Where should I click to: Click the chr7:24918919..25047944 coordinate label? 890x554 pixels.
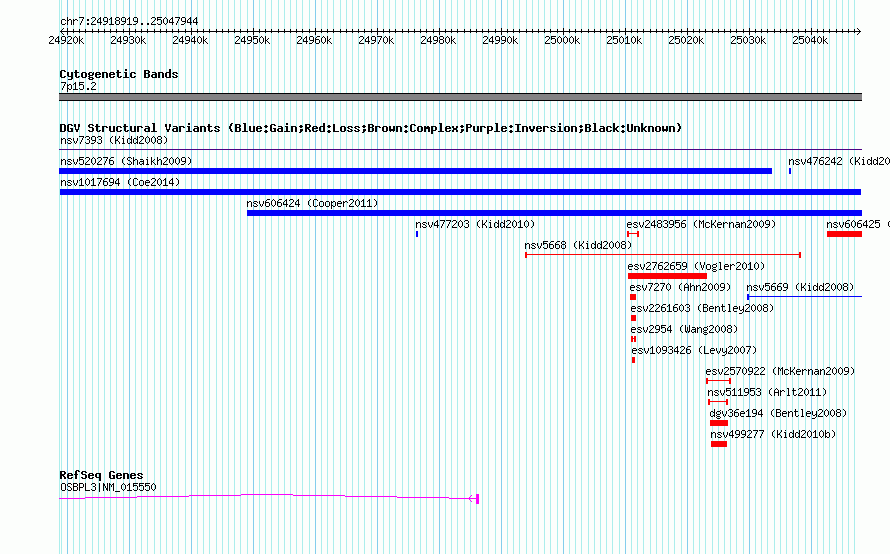[x=129, y=21]
